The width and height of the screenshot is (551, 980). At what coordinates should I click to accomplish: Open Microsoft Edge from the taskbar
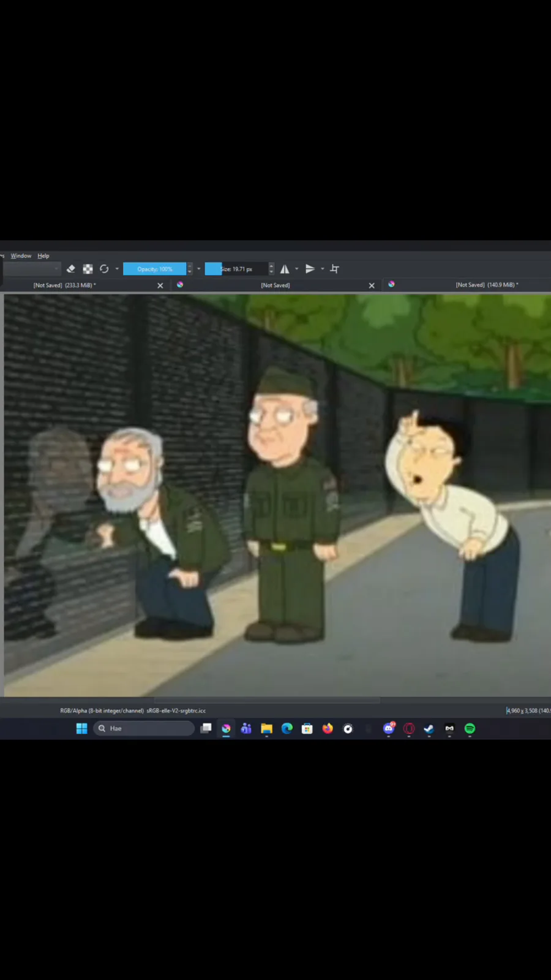tap(287, 728)
